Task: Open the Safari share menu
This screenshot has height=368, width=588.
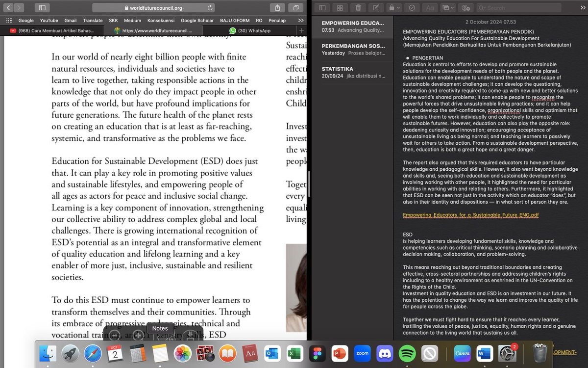Action: click(277, 8)
